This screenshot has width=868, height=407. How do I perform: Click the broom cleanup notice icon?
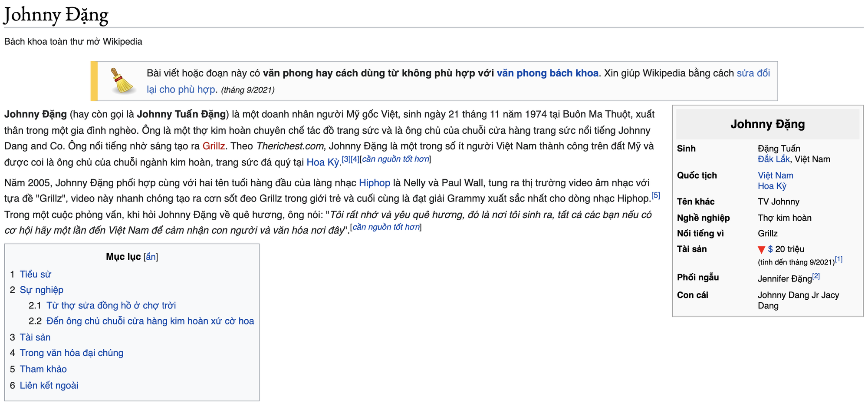point(122,81)
